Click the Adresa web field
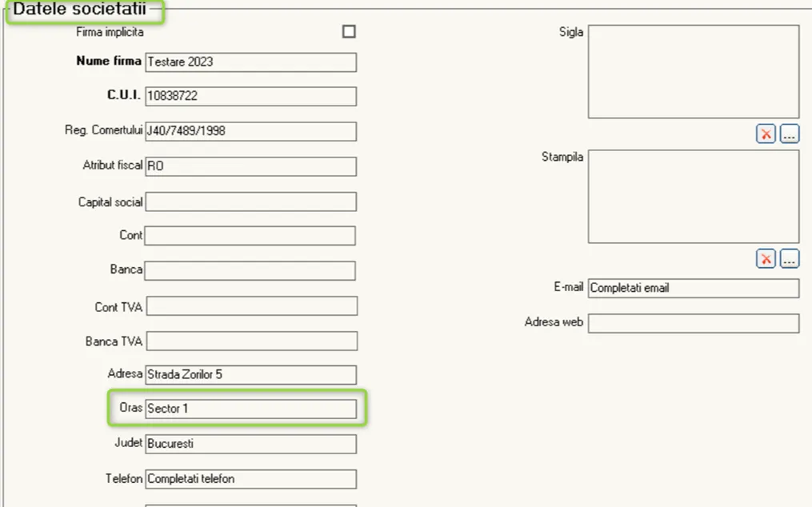This screenshot has height=507, width=812. pyautogui.click(x=694, y=323)
